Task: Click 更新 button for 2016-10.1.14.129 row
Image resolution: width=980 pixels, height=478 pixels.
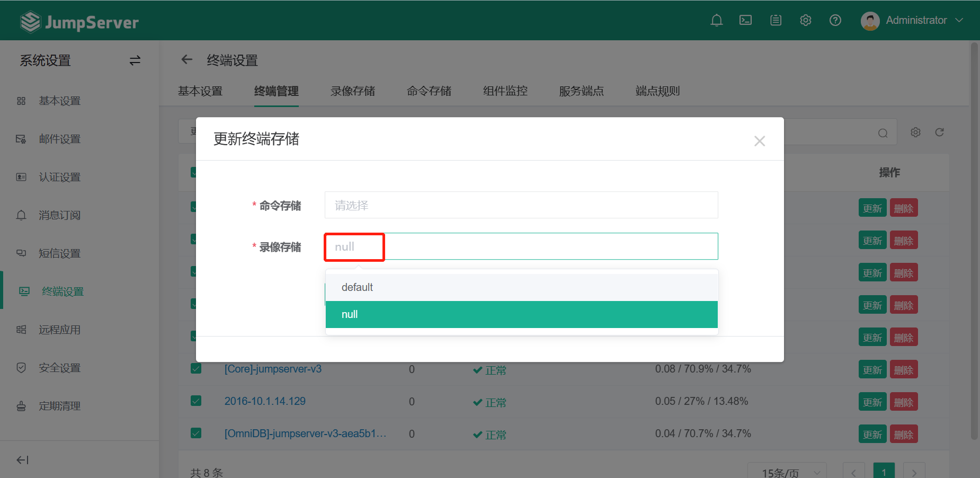Action: pos(872,402)
